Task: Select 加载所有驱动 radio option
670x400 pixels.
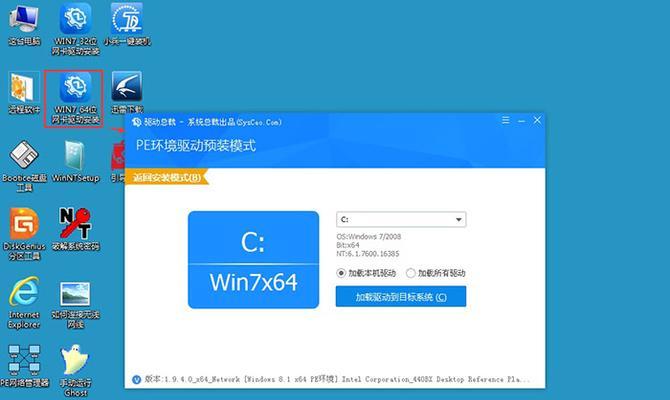Action: coord(435,273)
